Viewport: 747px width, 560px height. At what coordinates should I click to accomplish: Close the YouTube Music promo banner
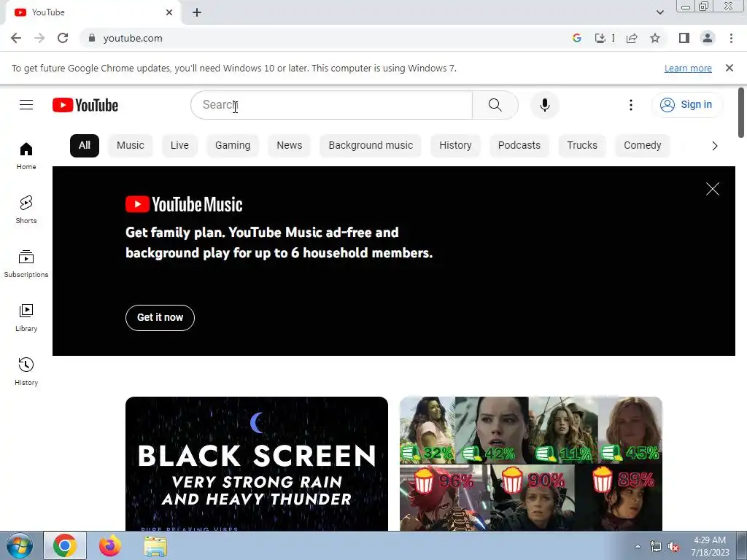coord(712,189)
